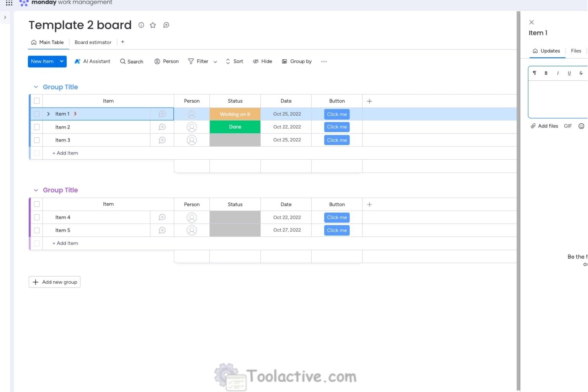This screenshot has width=588, height=392.
Task: Open the Files tab in item panel
Action: click(576, 51)
